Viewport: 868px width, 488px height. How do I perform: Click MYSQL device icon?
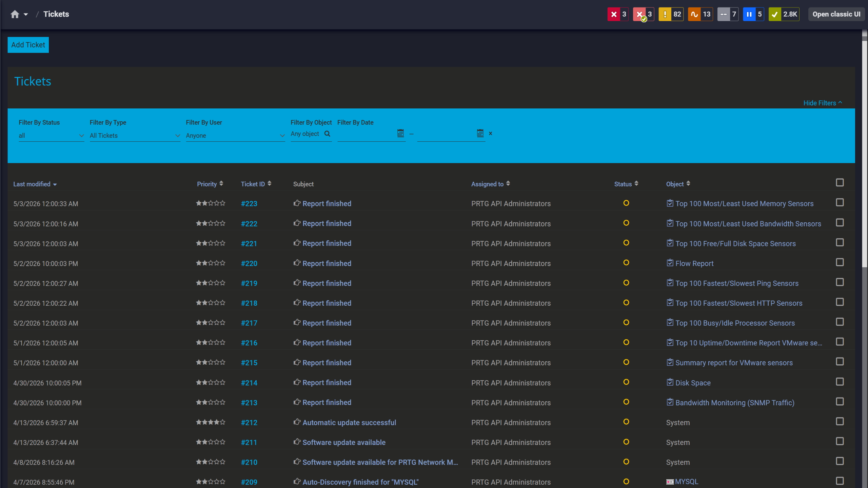pyautogui.click(x=670, y=482)
